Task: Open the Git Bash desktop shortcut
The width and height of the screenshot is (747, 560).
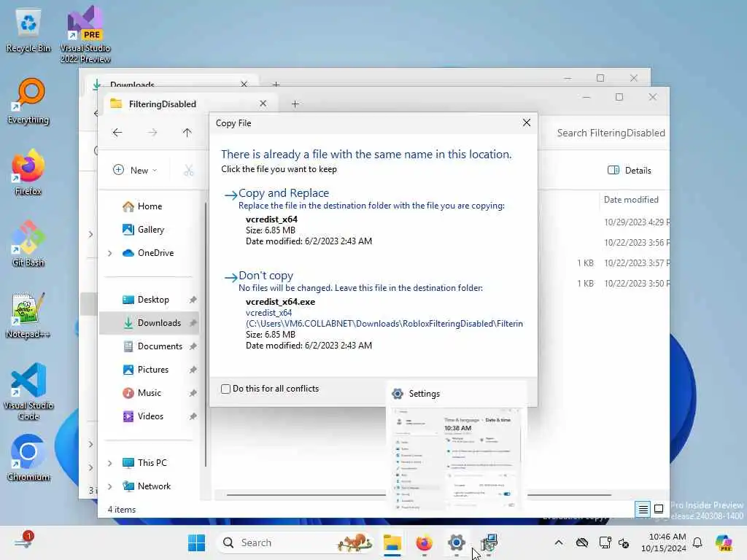Action: [x=28, y=244]
